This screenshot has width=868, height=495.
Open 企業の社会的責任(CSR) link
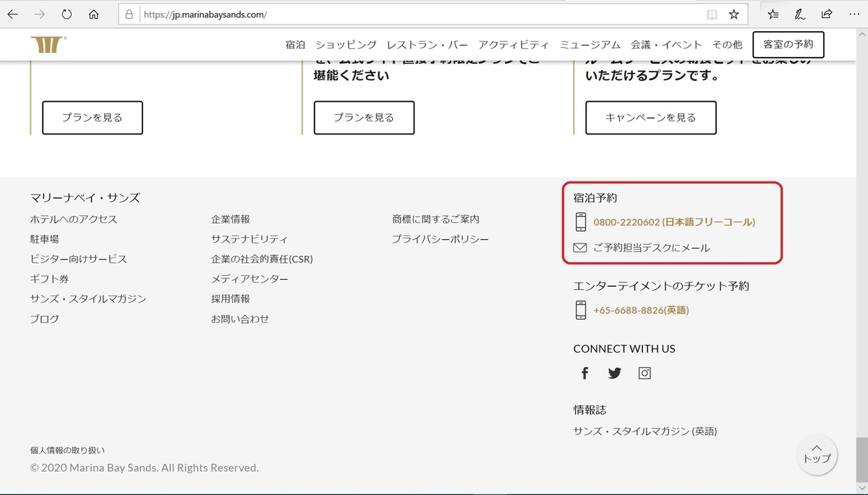[x=262, y=259]
